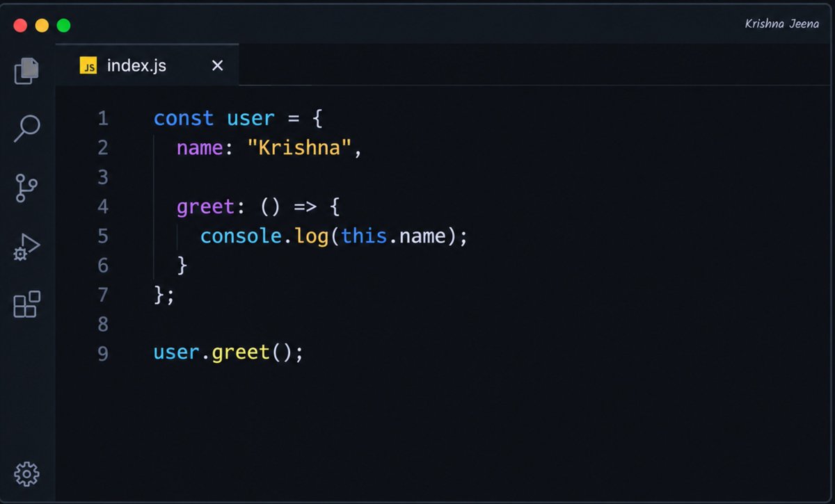Click 'greet' call on line 9
The height and width of the screenshot is (504, 835).
[241, 354]
